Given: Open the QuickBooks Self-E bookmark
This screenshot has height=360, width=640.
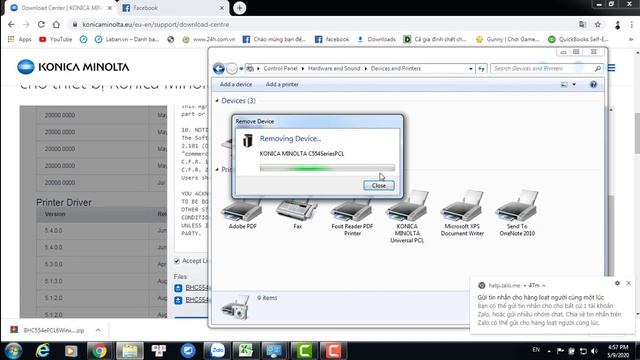Looking at the screenshot, I should coord(578,39).
